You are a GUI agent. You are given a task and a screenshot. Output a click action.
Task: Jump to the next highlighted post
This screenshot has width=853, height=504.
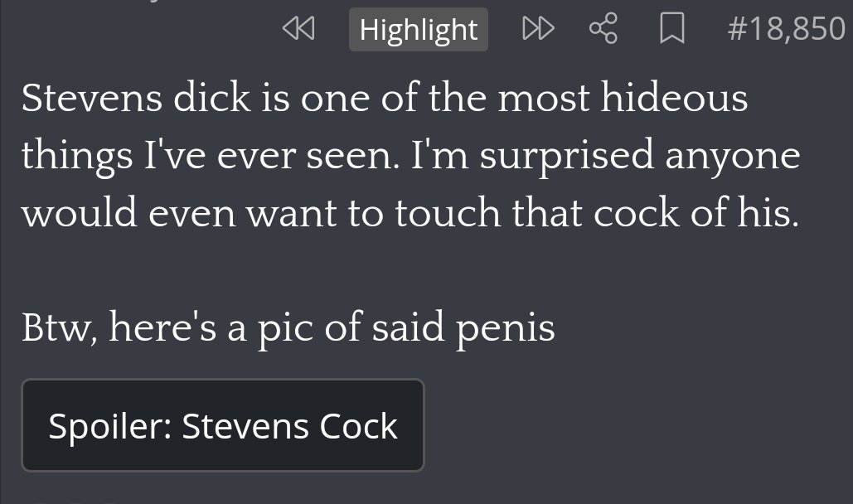coord(538,28)
